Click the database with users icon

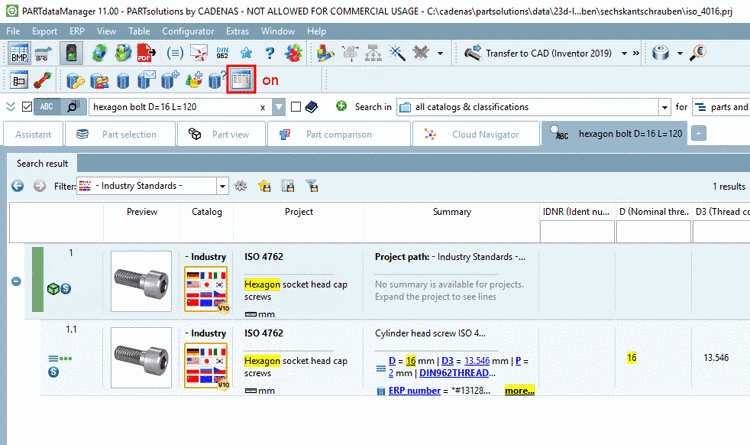[99, 80]
